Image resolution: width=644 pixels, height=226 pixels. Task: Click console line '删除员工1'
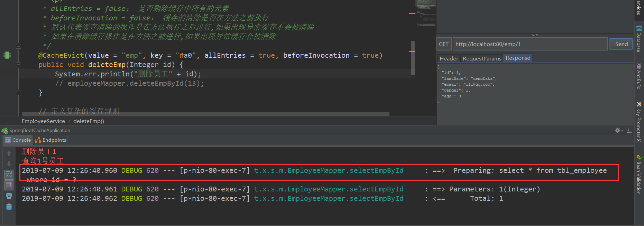click(39, 151)
